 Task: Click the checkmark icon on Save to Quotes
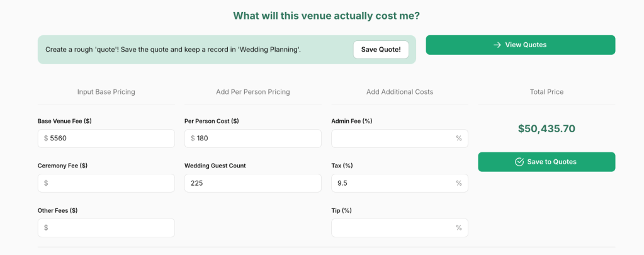tap(519, 162)
